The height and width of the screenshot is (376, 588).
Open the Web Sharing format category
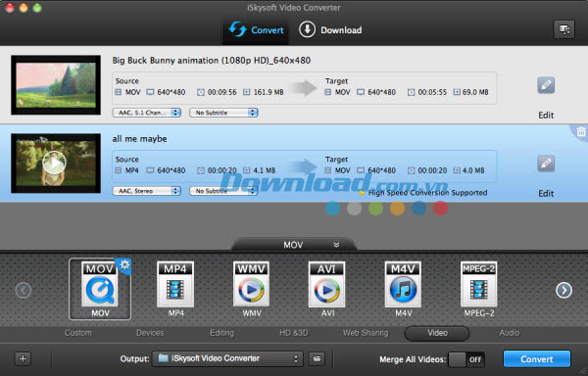(366, 333)
